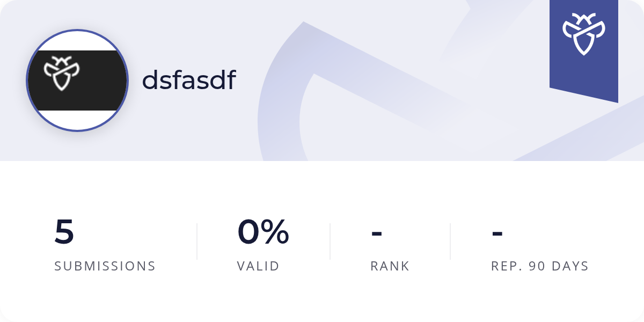Click the dark band right of avatar logo
Screen dimensions: 644x322
pos(102,80)
